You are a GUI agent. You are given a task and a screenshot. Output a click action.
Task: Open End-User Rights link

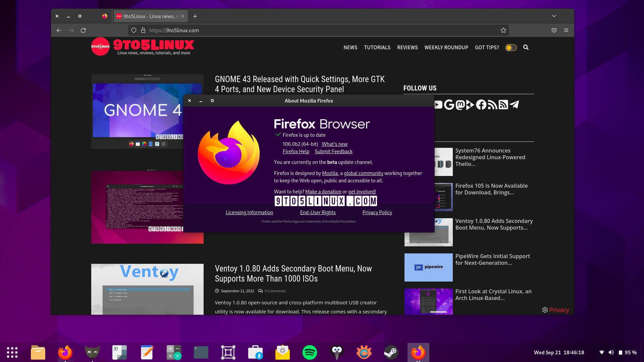point(318,213)
